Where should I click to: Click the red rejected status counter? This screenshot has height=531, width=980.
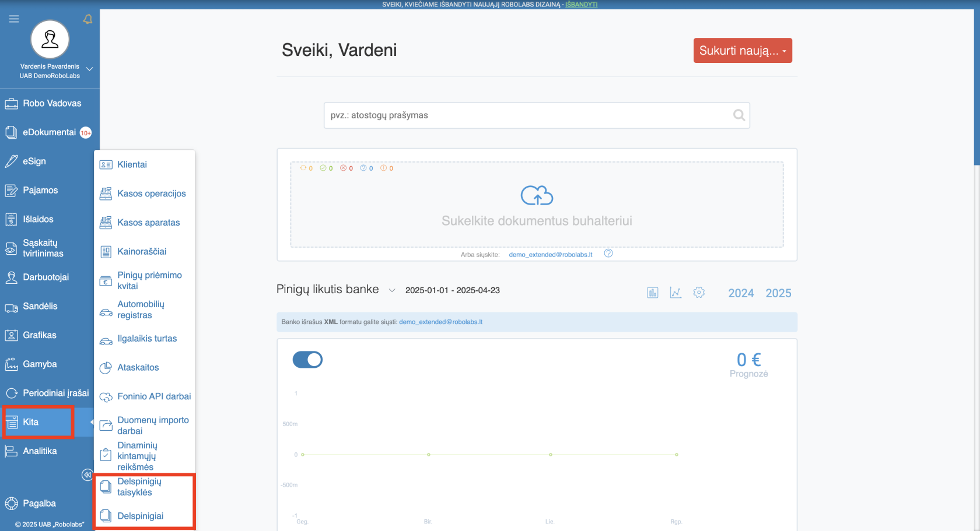346,168
